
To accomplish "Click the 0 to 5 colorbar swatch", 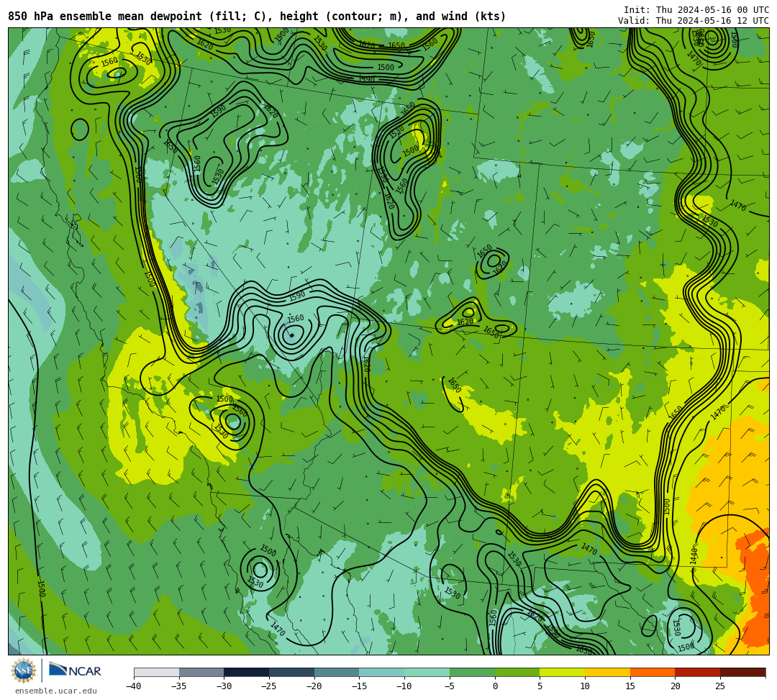I will (517, 672).
